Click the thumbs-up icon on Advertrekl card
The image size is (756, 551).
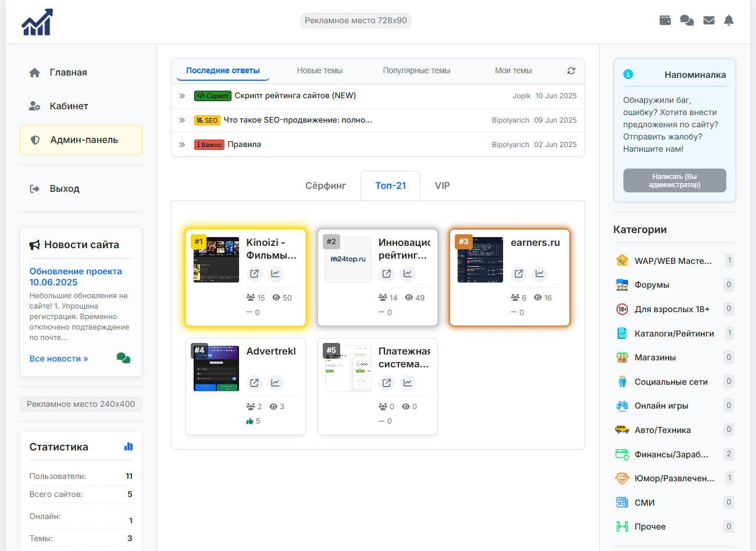pos(250,421)
